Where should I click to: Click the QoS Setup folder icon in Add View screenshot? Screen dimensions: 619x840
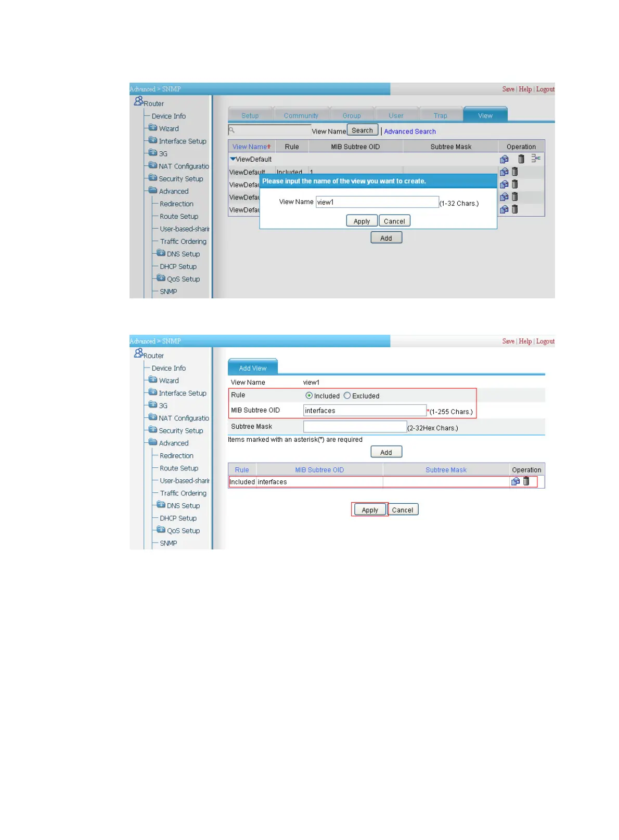point(161,530)
